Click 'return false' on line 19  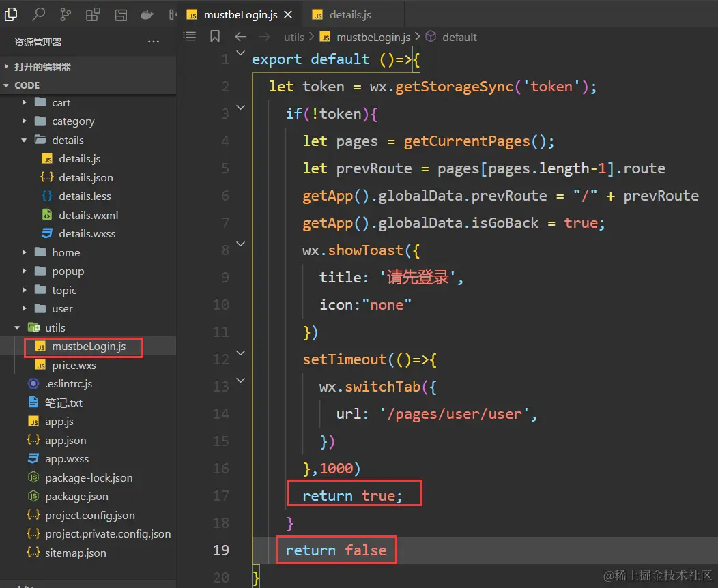pyautogui.click(x=336, y=550)
